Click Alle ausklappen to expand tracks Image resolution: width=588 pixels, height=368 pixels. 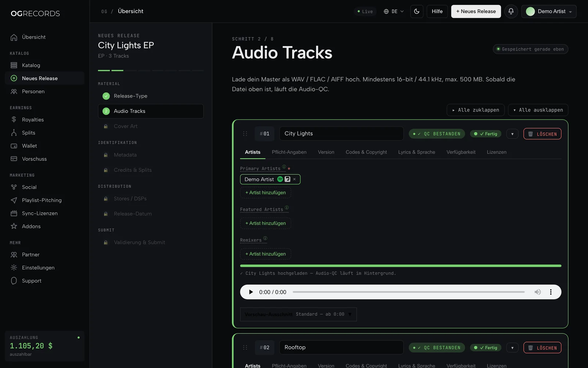(x=538, y=110)
